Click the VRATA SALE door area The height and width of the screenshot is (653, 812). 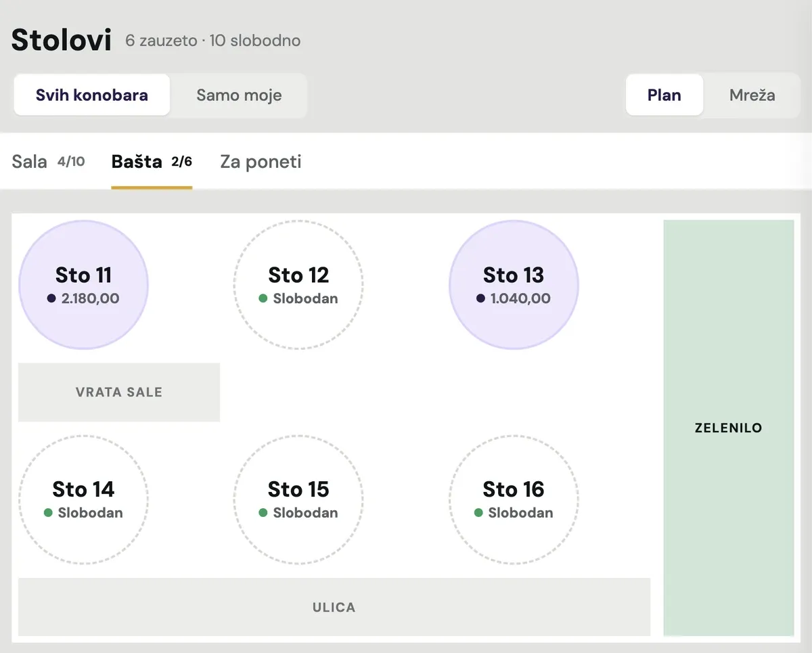coord(119,392)
